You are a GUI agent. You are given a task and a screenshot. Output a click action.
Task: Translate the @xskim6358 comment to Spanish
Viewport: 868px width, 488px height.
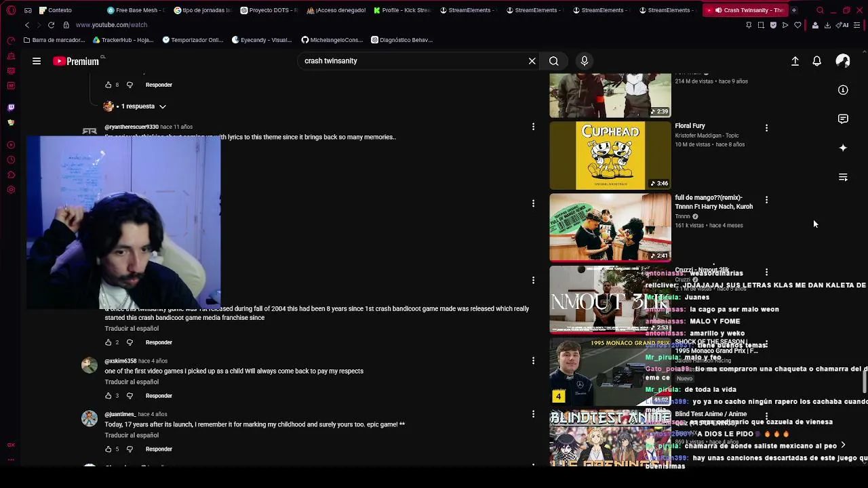pyautogui.click(x=132, y=382)
